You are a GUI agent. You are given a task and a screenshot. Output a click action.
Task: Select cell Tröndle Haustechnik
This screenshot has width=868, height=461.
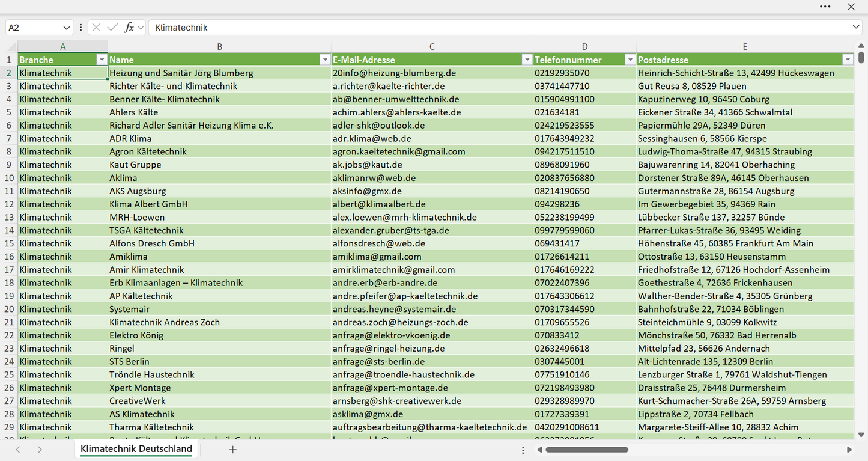[x=220, y=375]
